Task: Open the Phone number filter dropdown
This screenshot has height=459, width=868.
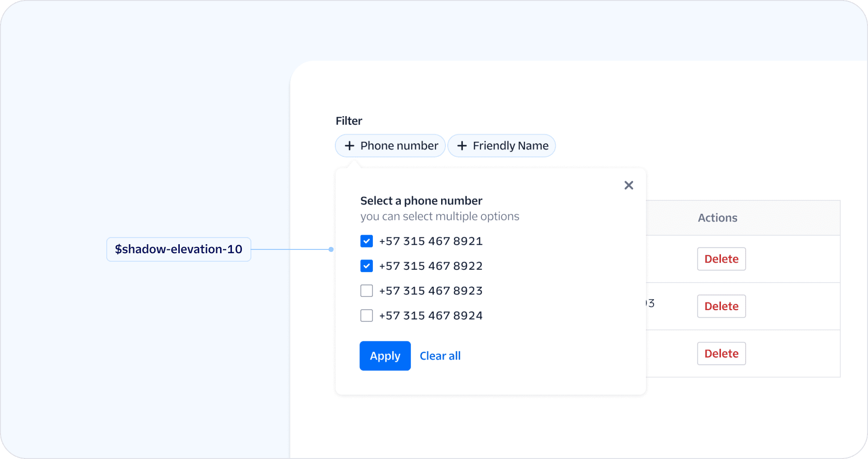Action: (x=390, y=146)
